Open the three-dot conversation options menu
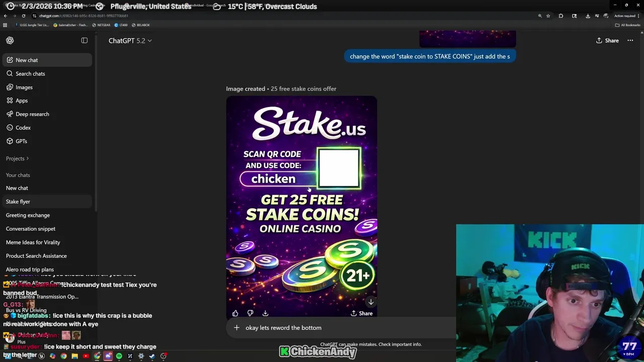644x362 pixels. [x=630, y=40]
